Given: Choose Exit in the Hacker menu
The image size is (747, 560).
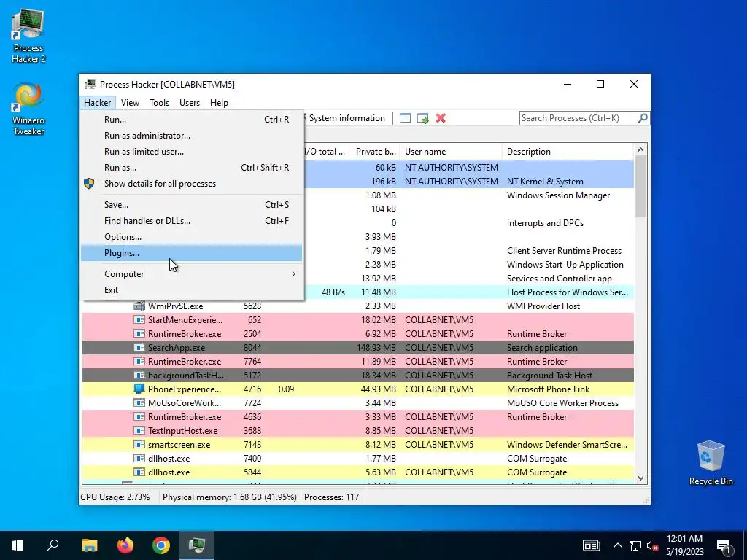Looking at the screenshot, I should tap(192, 290).
